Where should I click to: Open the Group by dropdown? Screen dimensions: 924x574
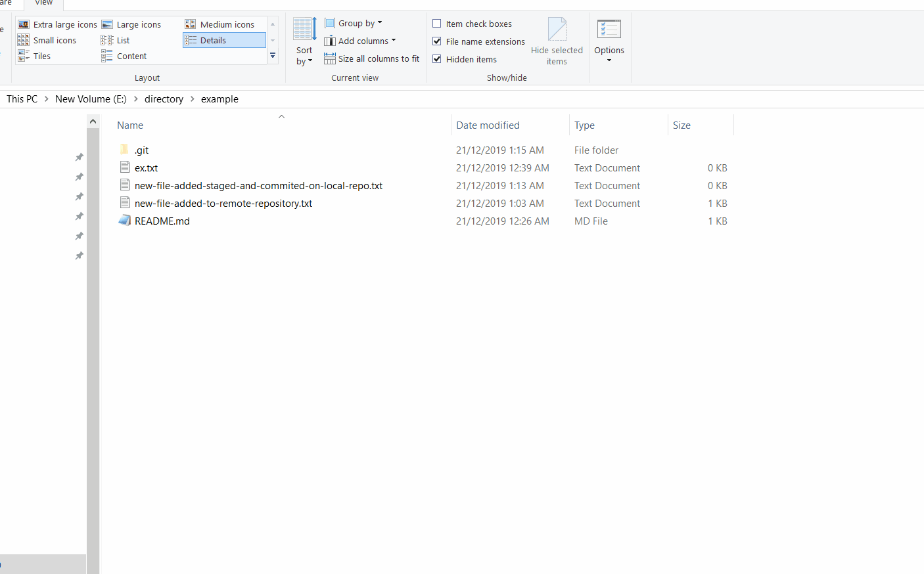click(x=354, y=23)
